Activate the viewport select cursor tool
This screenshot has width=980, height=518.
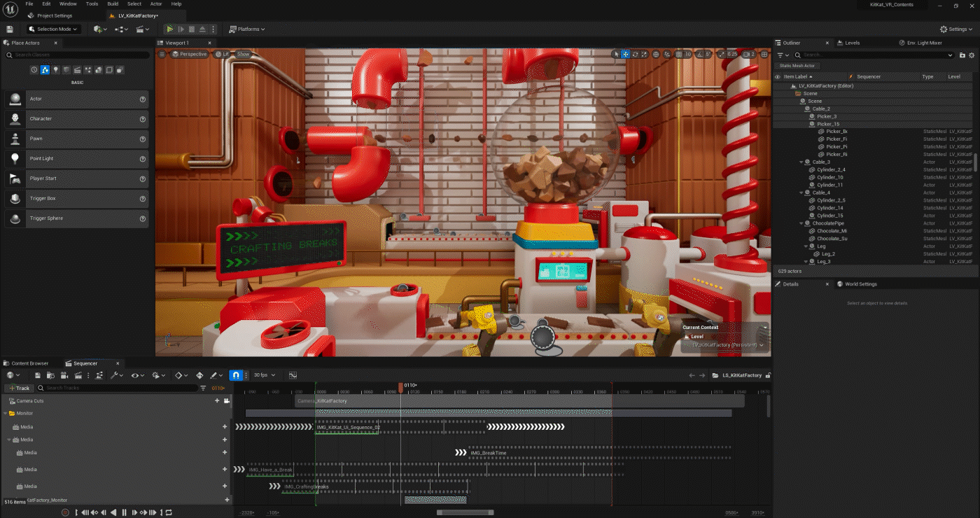[617, 54]
